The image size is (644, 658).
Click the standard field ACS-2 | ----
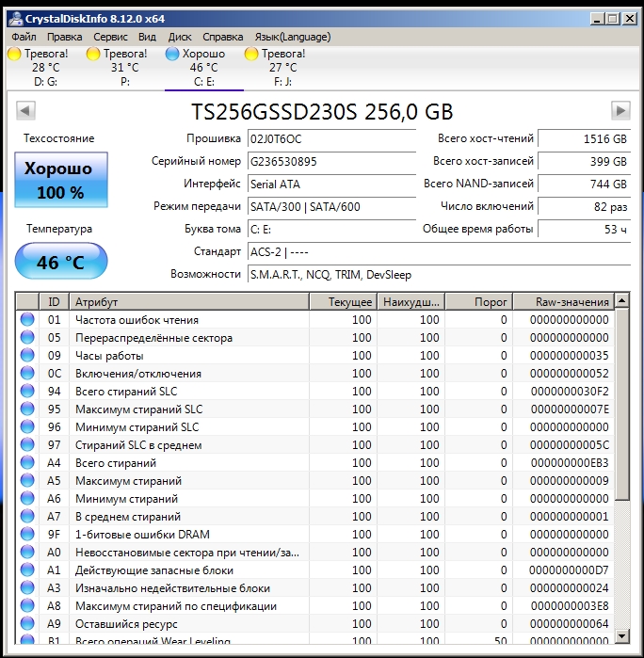439,252
